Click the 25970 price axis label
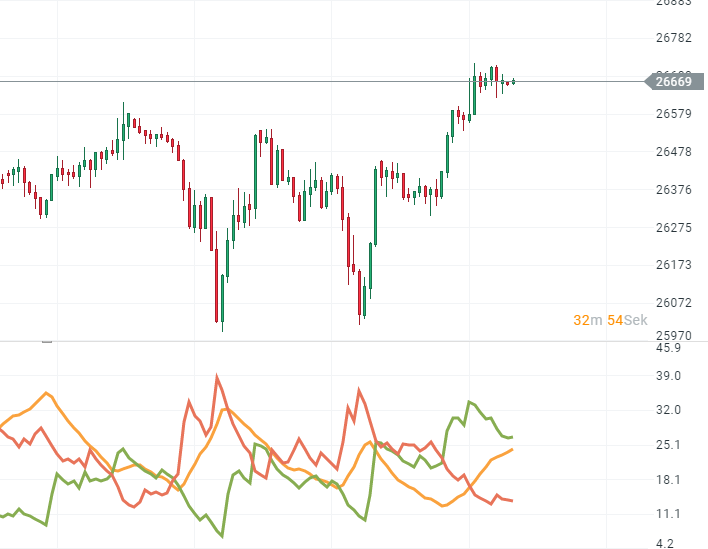 tap(673, 336)
